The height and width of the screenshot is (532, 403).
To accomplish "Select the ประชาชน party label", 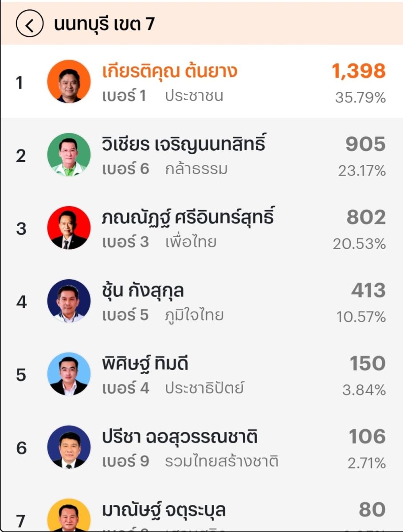I will (194, 96).
